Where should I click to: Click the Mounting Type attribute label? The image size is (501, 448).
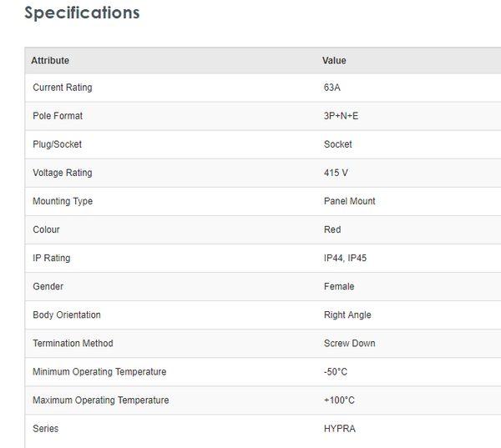pos(63,201)
